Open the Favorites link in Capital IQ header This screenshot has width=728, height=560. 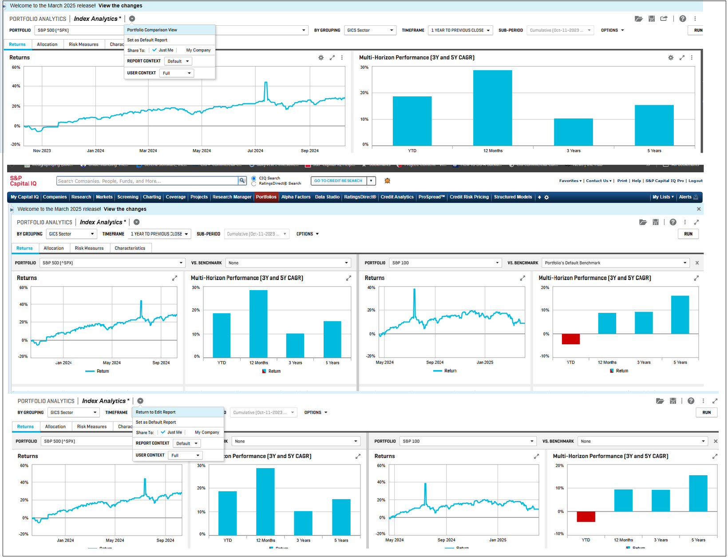pos(570,181)
